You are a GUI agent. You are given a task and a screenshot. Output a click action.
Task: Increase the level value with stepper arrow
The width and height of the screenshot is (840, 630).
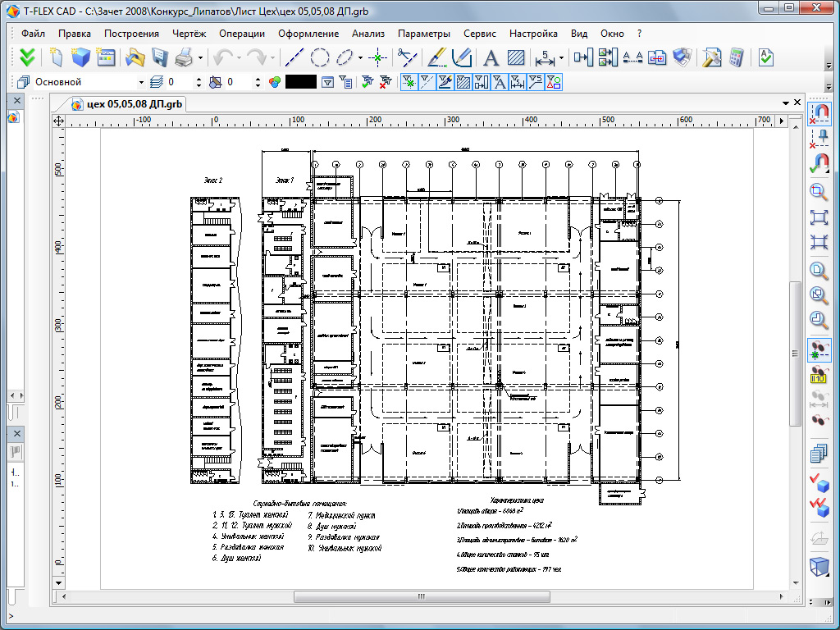(x=198, y=79)
